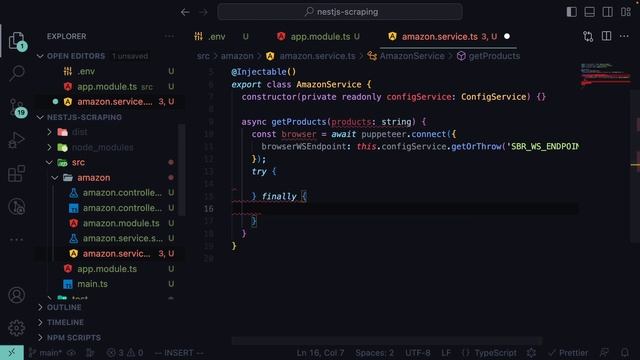Change encoding via UTF-8 status item
Screen dimensions: 640x360
tap(418, 353)
